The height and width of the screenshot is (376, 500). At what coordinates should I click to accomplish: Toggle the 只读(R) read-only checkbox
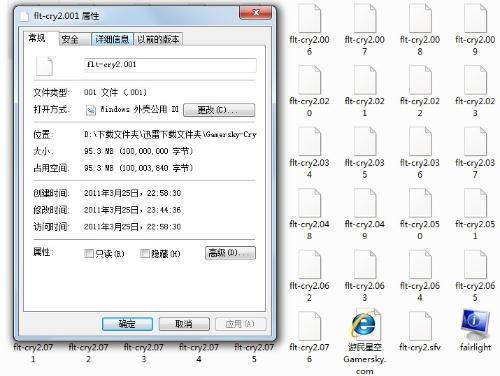click(x=89, y=253)
